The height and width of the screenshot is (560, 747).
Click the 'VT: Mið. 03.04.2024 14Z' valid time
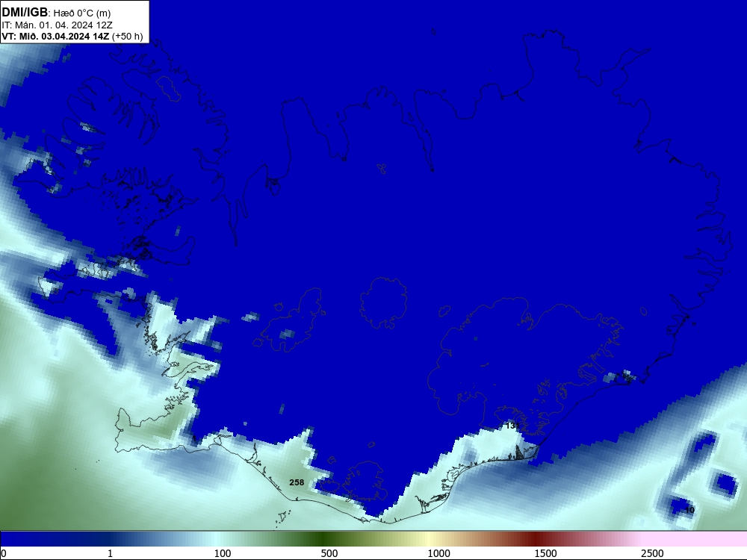pos(55,36)
